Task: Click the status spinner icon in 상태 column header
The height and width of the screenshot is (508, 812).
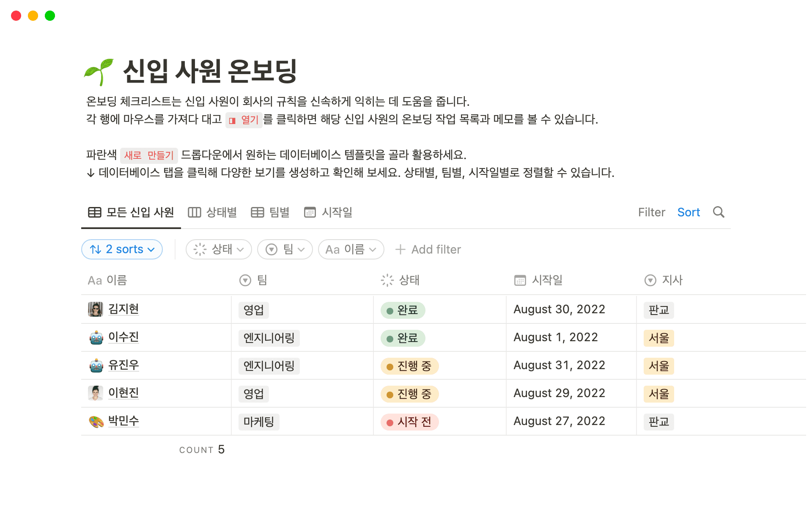Action: (386, 280)
